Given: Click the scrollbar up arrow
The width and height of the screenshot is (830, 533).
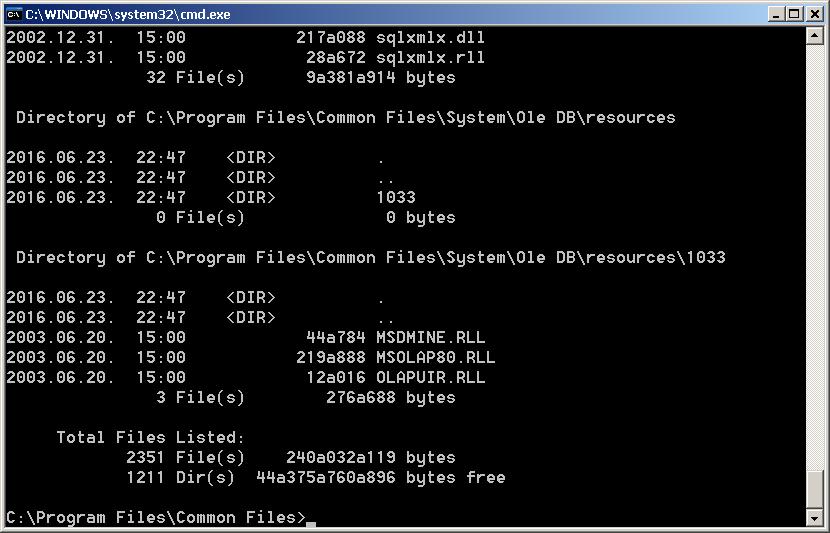Looking at the screenshot, I should [815, 36].
